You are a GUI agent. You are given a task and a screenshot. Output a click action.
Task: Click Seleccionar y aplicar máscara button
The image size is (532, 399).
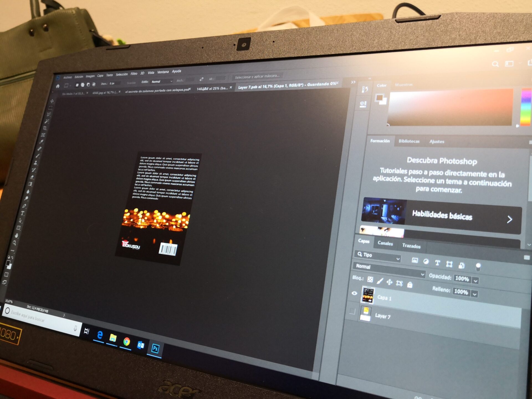coord(257,76)
